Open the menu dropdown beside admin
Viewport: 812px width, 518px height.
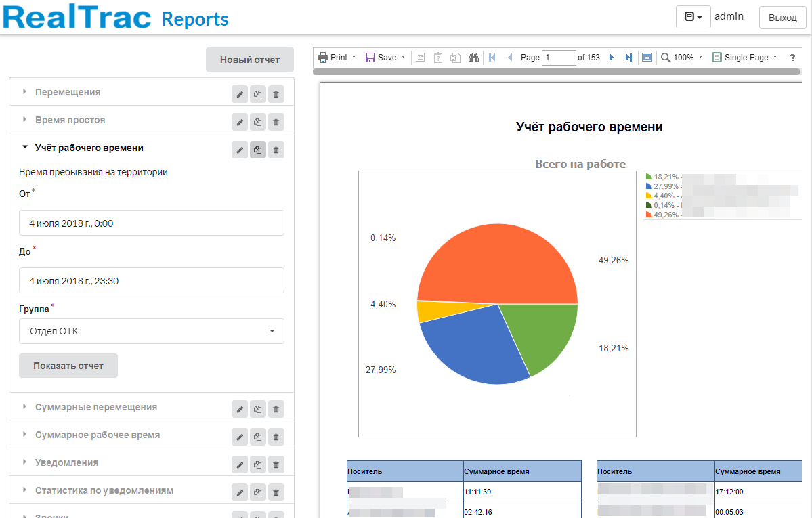(x=693, y=17)
